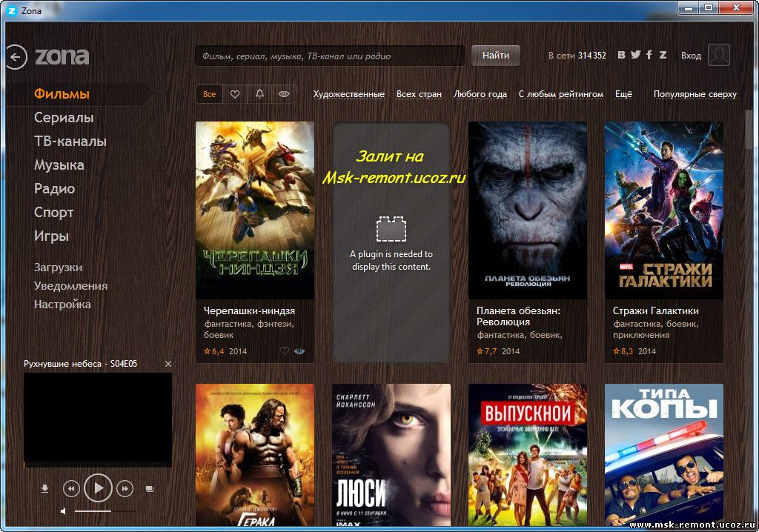Click the plugin-needed placeholder card
The width and height of the screenshot is (759, 532).
[x=391, y=242]
